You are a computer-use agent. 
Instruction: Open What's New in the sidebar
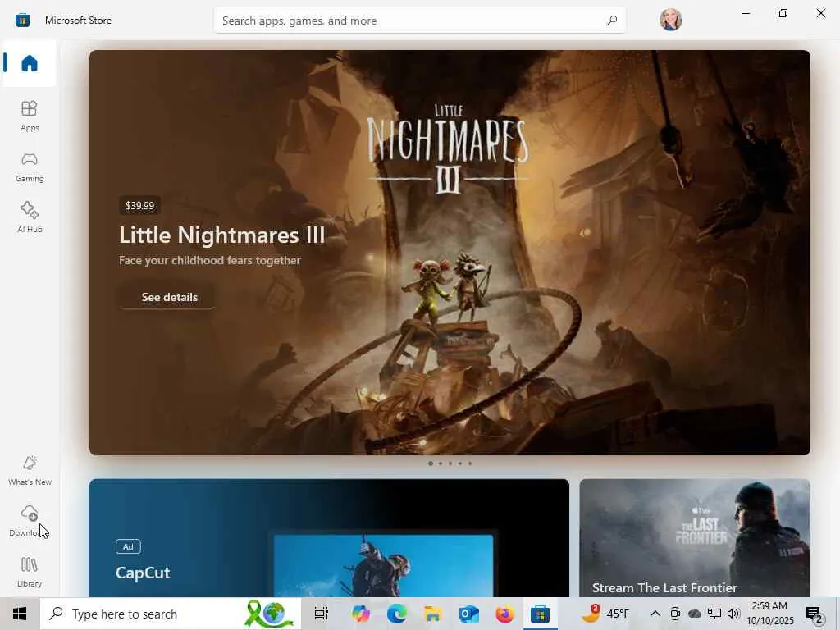(x=30, y=470)
